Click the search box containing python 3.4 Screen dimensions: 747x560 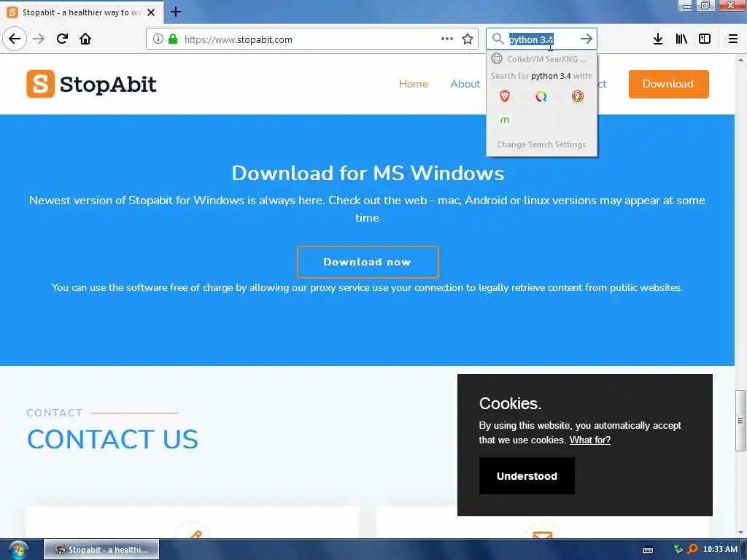[541, 39]
